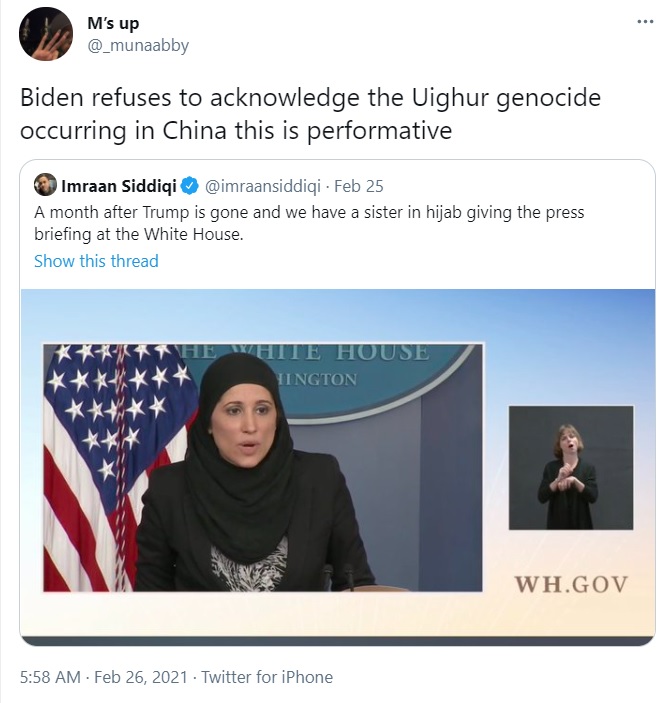Open the @_munaabby handle
Screen dimensions: 669x703
pos(138,46)
